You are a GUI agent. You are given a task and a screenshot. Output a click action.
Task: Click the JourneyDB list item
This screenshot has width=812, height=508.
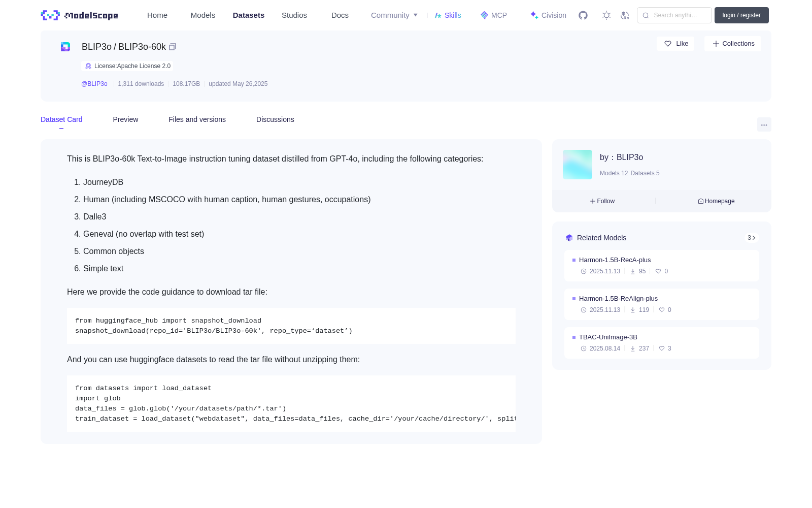click(x=103, y=182)
